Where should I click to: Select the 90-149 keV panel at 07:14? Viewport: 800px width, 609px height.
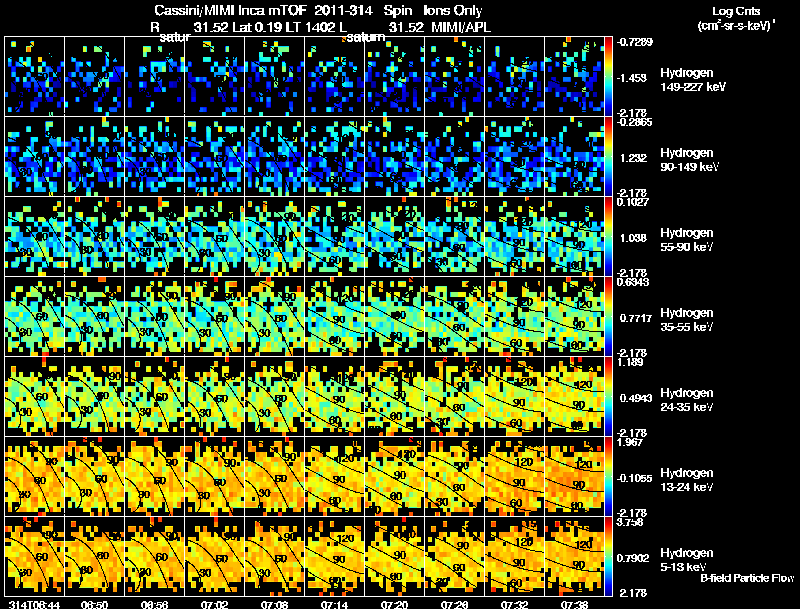click(x=335, y=156)
